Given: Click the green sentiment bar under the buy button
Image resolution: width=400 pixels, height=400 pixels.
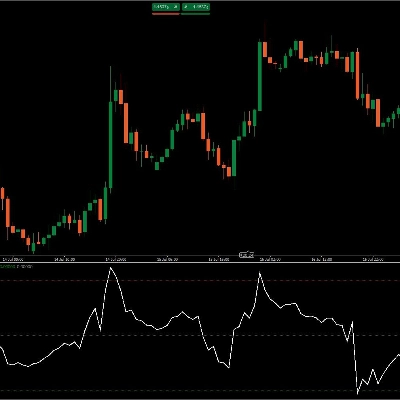Looking at the screenshot, I should tap(196, 14).
